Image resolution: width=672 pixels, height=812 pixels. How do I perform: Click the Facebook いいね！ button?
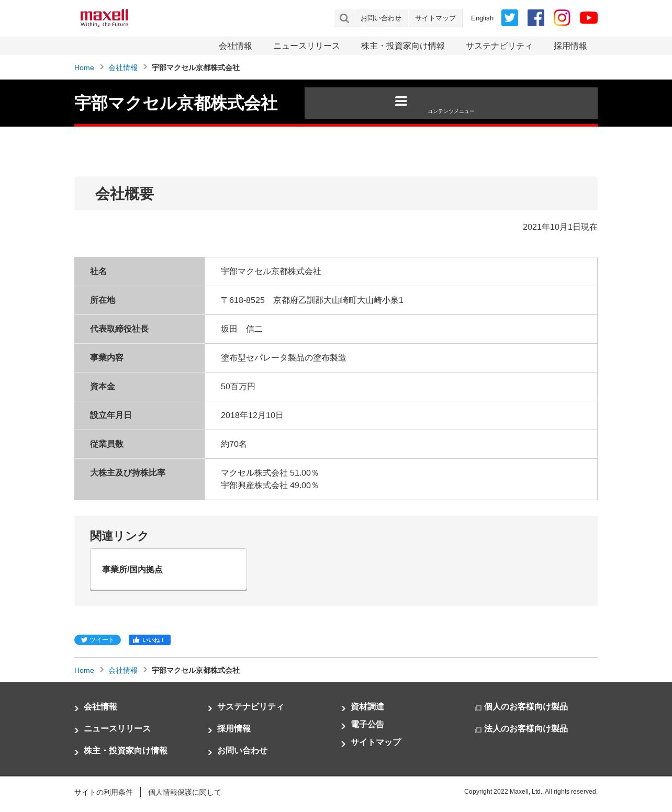pos(150,640)
